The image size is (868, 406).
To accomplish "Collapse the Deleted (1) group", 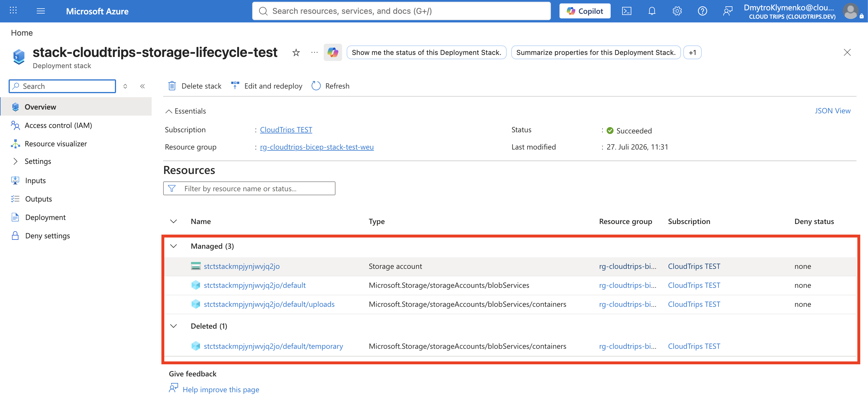I will 173,326.
